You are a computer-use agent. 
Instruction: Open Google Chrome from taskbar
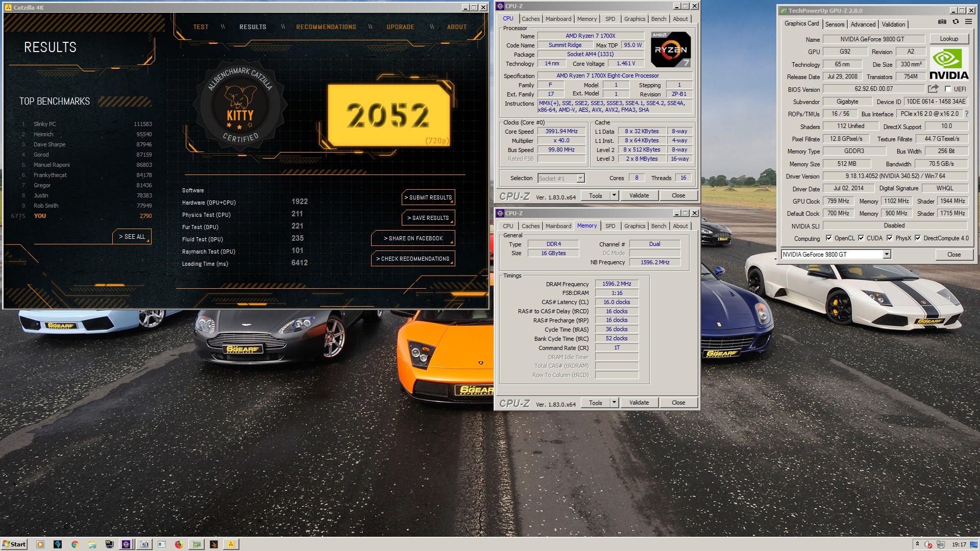(75, 544)
